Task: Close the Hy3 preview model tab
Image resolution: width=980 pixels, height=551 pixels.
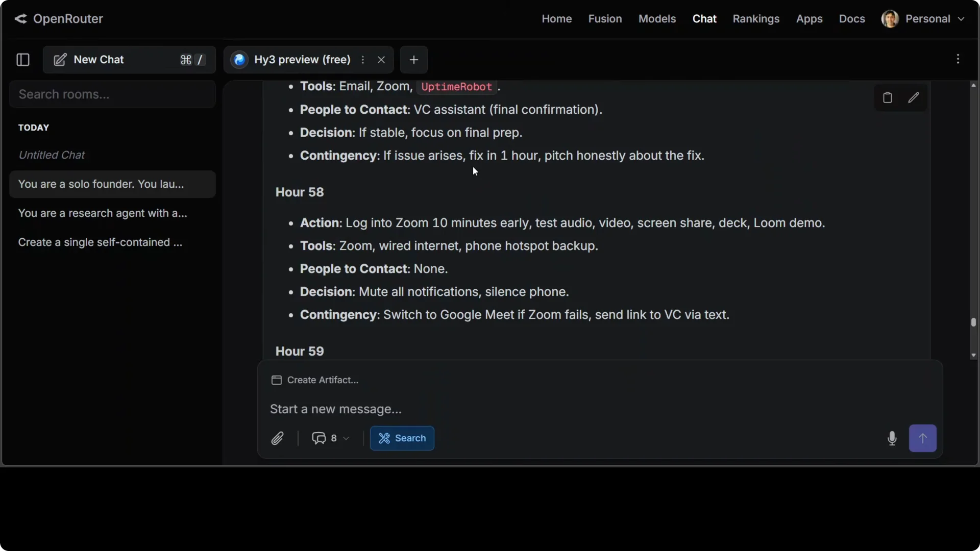Action: point(381,60)
